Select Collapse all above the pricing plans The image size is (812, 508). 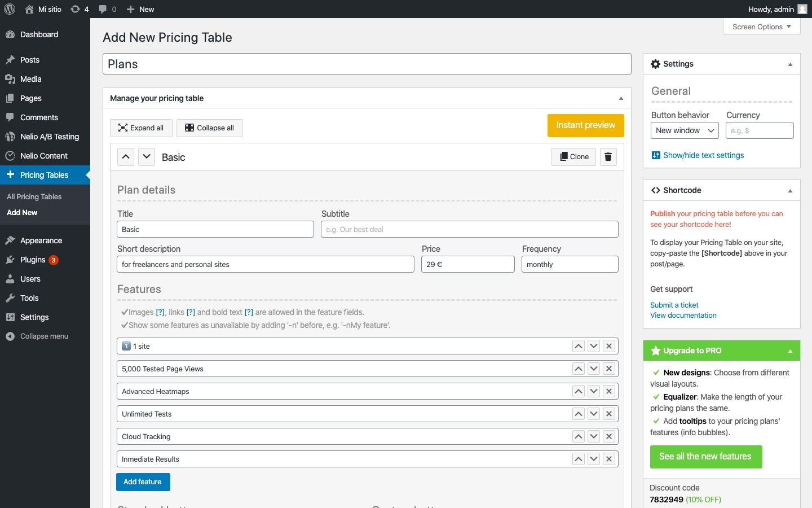click(x=210, y=128)
